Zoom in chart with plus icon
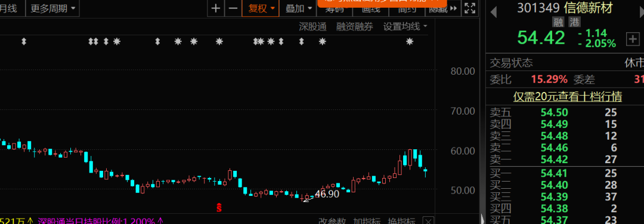The image size is (644, 224). coord(216,8)
